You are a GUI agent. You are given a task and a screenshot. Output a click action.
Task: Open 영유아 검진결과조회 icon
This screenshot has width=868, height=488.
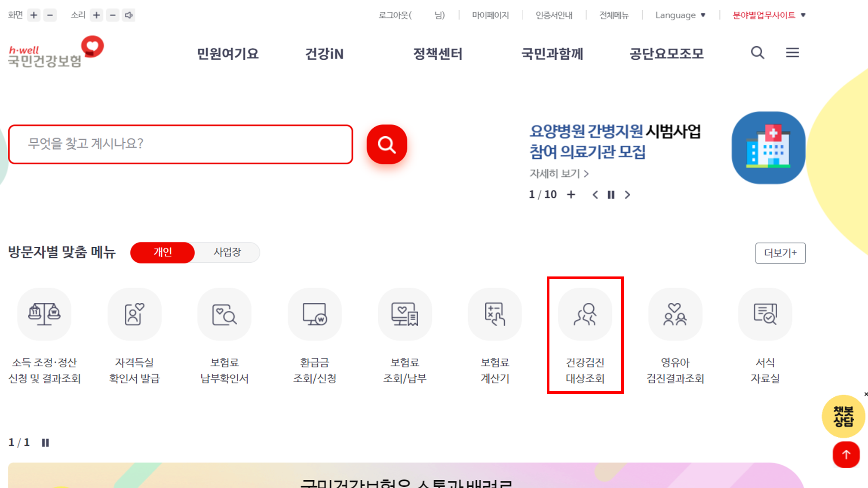(x=675, y=314)
